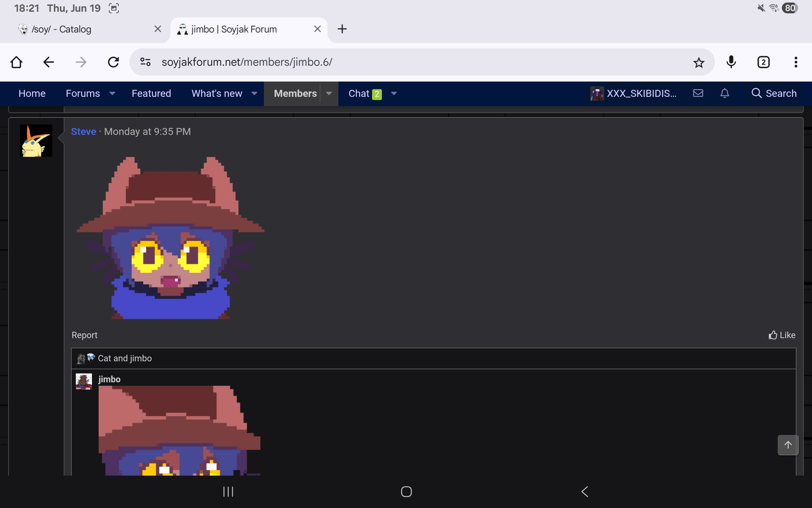The image size is (812, 508).
Task: Expand the Members dropdown arrow
Action: tap(329, 93)
